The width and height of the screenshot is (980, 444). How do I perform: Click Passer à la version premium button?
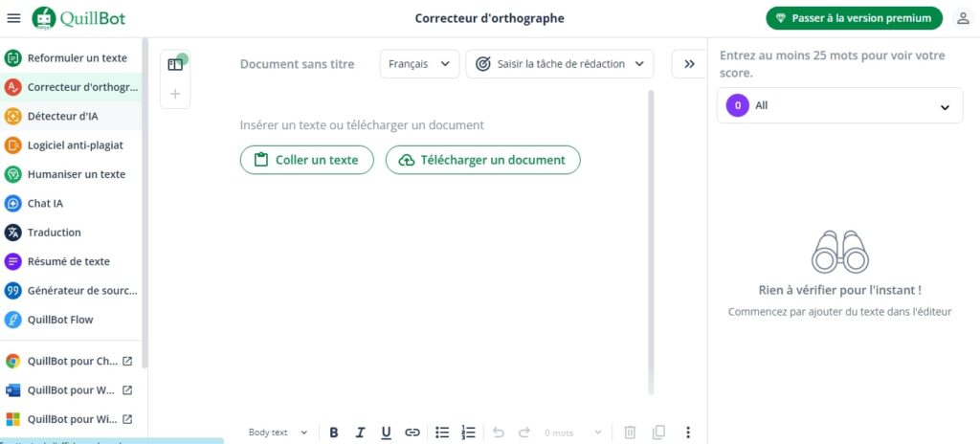click(x=854, y=18)
